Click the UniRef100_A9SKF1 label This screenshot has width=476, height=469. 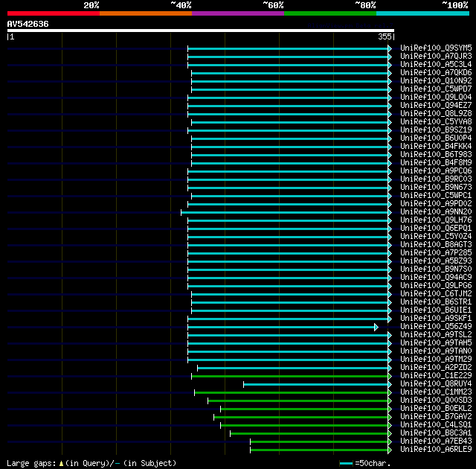point(436,319)
